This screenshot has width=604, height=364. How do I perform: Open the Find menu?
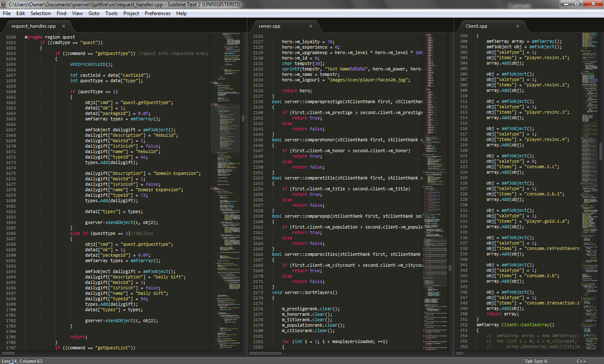click(x=62, y=13)
